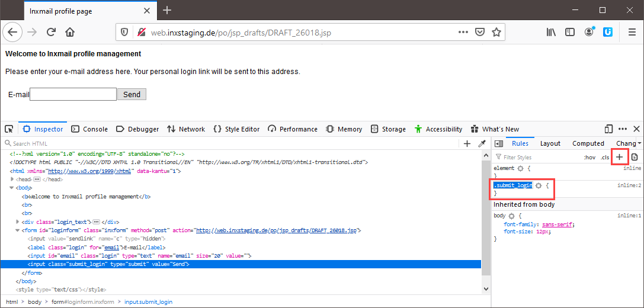The height and width of the screenshot is (308, 644).
Task: Select the Layout sidebar tab
Action: (x=550, y=143)
